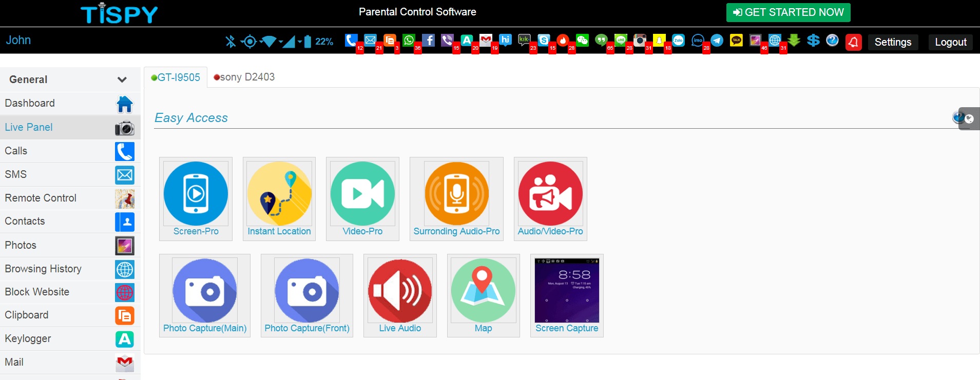Start Photo Capture(Front) camera
The image size is (980, 380).
point(307,295)
